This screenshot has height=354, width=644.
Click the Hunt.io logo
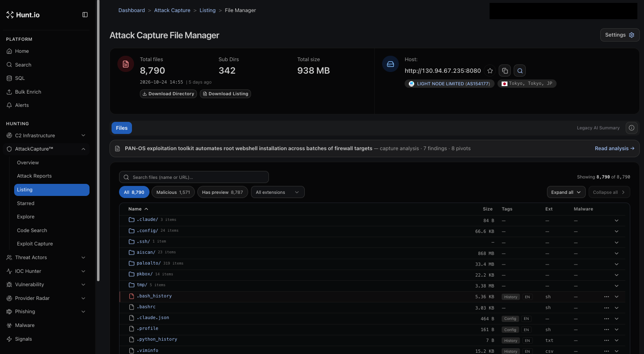[x=23, y=15]
